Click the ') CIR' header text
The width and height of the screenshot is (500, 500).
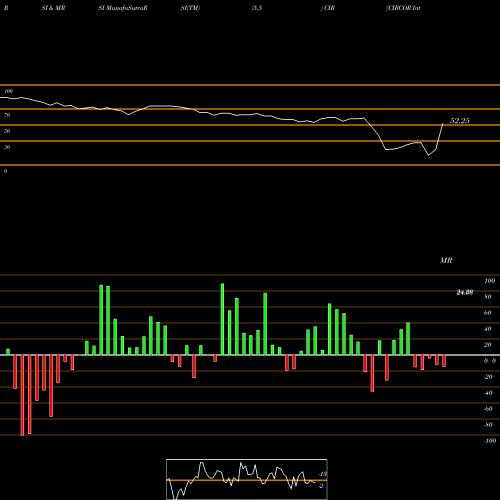tap(328, 8)
